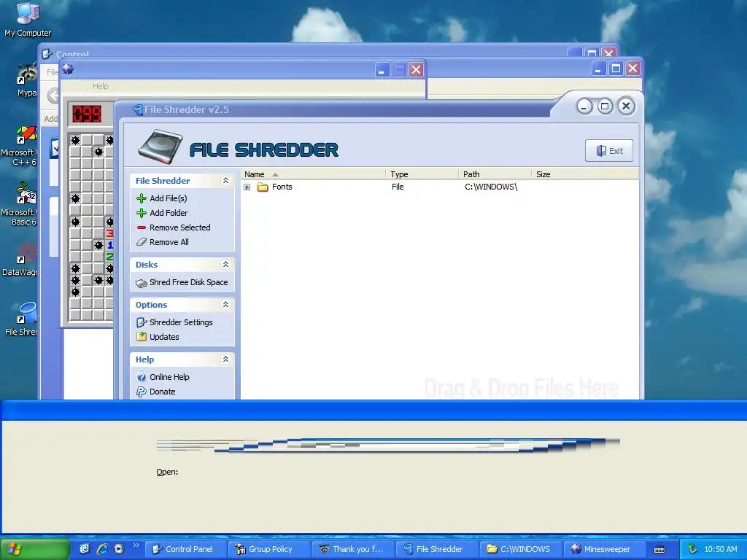Screen dimensions: 747x560
Task: Click the Shred Free Disk Space link
Action: coord(189,282)
